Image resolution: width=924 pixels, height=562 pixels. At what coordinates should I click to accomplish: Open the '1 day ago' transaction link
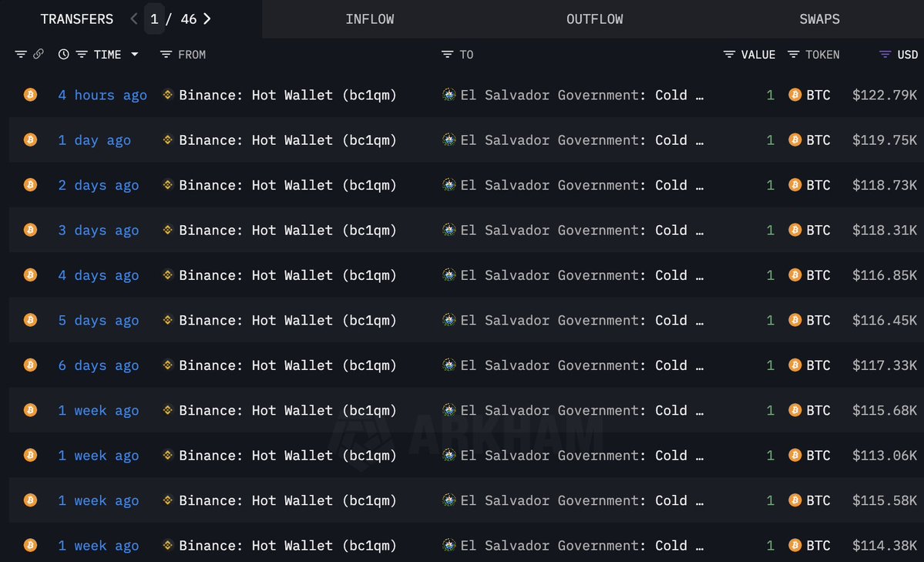(x=94, y=140)
